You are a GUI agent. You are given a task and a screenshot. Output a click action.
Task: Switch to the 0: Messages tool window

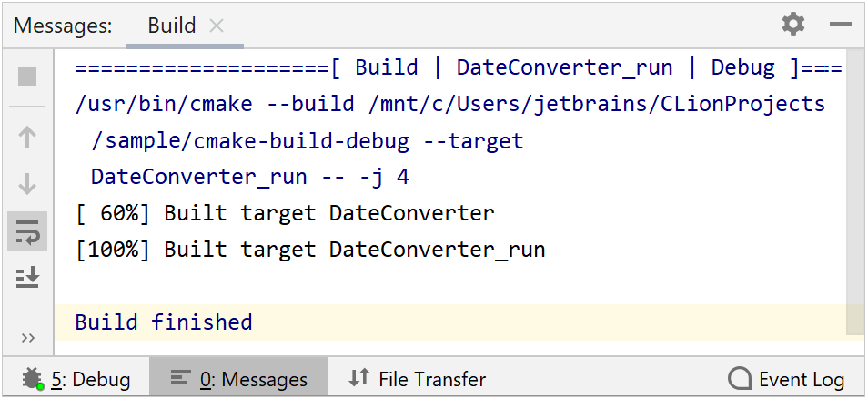pos(239,379)
